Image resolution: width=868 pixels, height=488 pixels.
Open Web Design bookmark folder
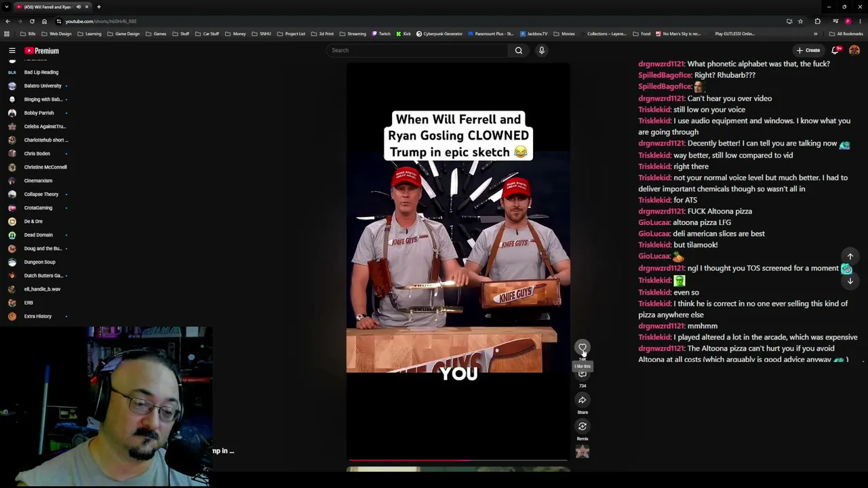click(56, 34)
